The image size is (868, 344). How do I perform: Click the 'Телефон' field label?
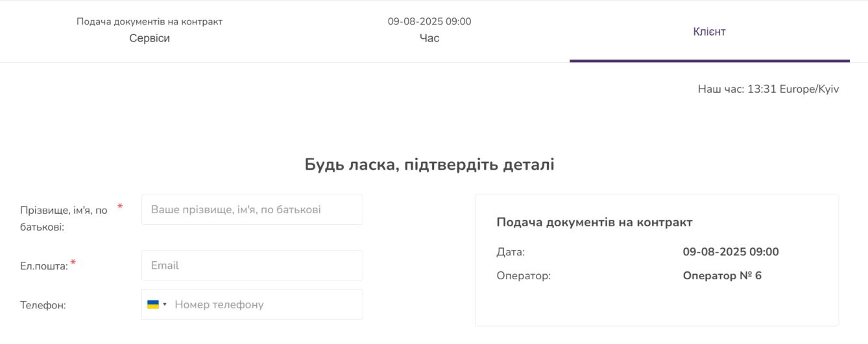[x=43, y=305]
